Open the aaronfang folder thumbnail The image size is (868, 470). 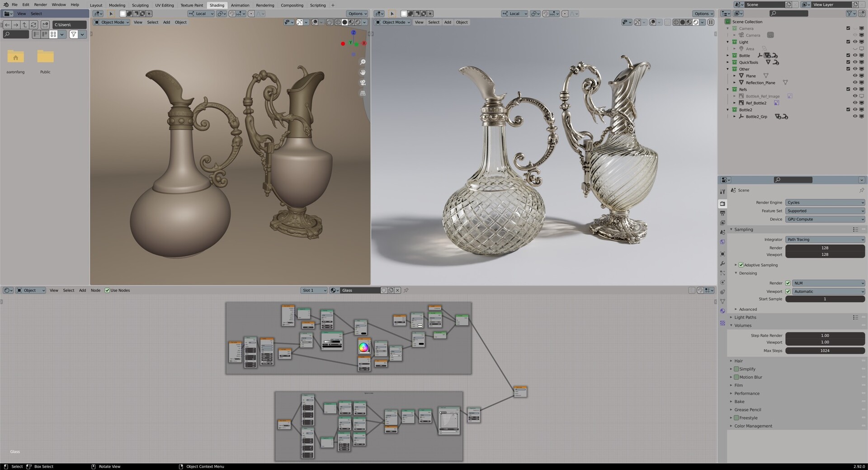click(15, 57)
